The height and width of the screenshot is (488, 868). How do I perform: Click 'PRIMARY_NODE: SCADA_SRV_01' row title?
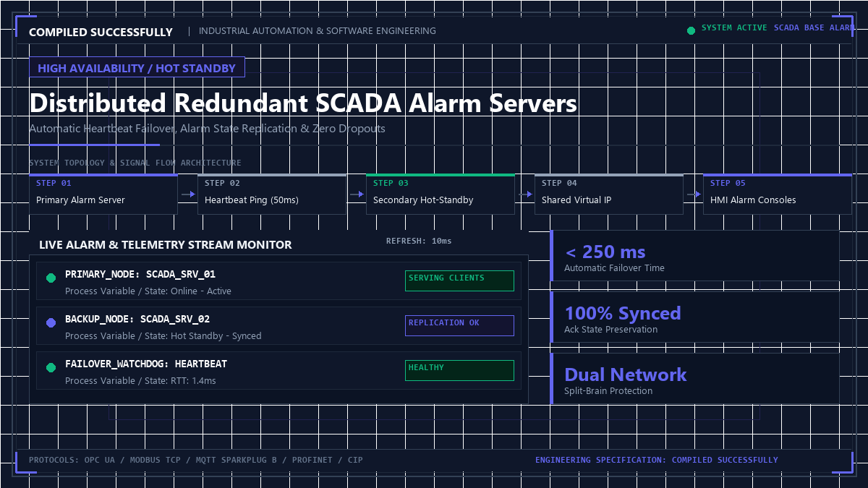pos(140,275)
